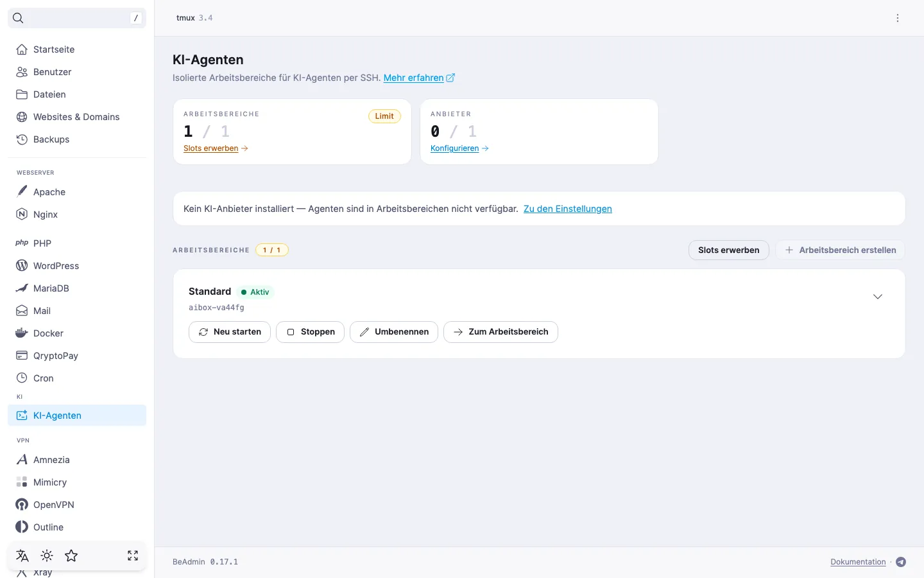Open Dateien section
Image resolution: width=924 pixels, height=578 pixels.
pos(77,94)
